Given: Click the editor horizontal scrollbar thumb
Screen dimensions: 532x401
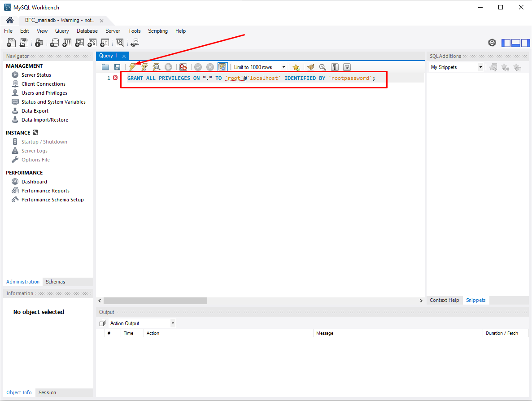Looking at the screenshot, I should click(155, 301).
